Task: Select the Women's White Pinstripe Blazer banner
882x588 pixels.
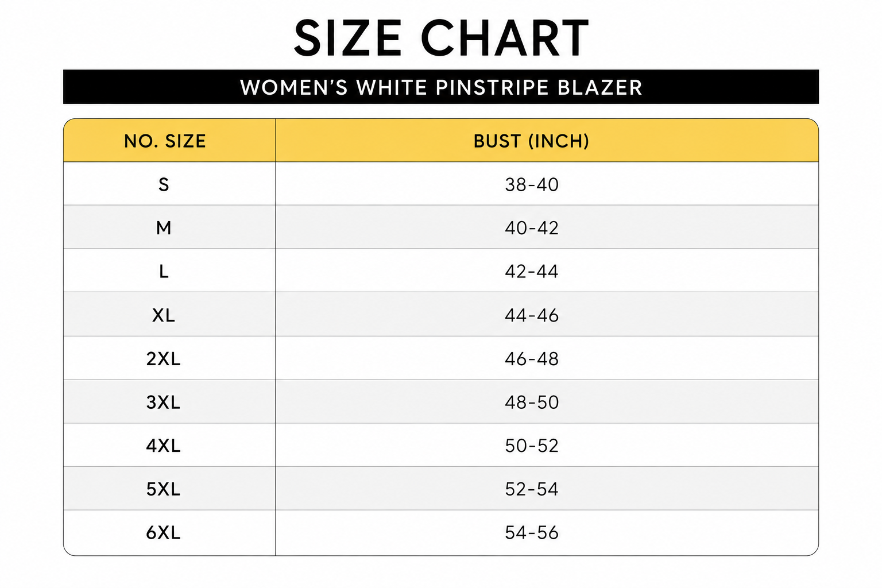Action: click(x=441, y=87)
